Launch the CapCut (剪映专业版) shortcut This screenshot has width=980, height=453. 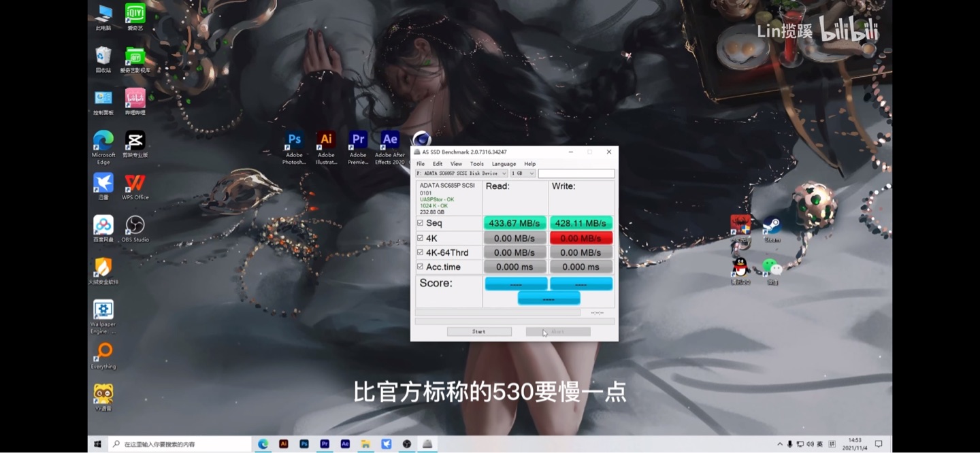pos(135,144)
